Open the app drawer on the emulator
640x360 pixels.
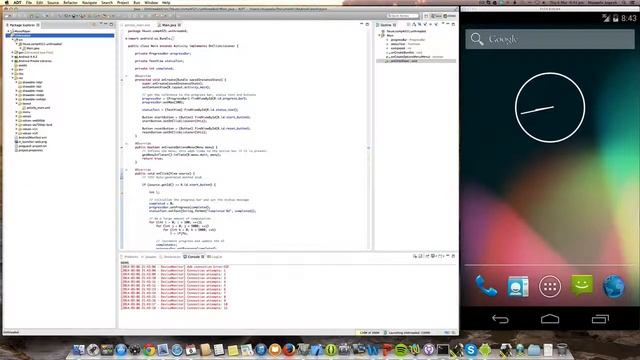[x=550, y=287]
